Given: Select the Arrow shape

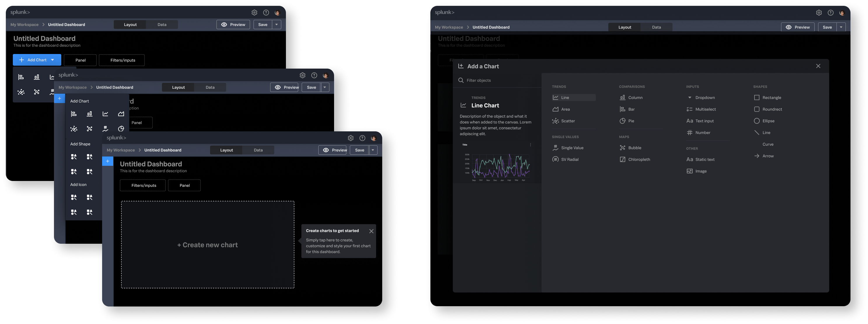Looking at the screenshot, I should click(x=768, y=156).
